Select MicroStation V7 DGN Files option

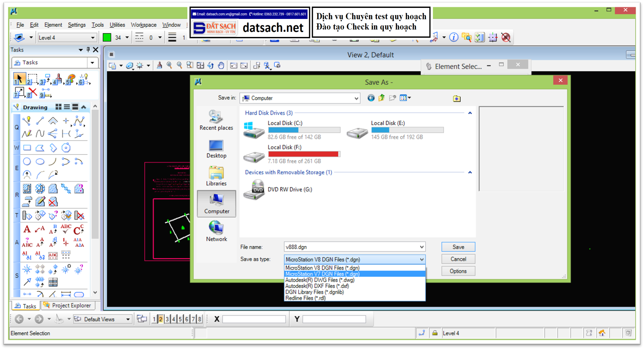322,274
